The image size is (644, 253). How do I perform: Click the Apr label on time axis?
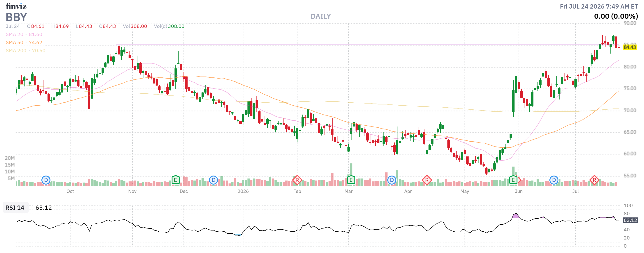point(408,191)
